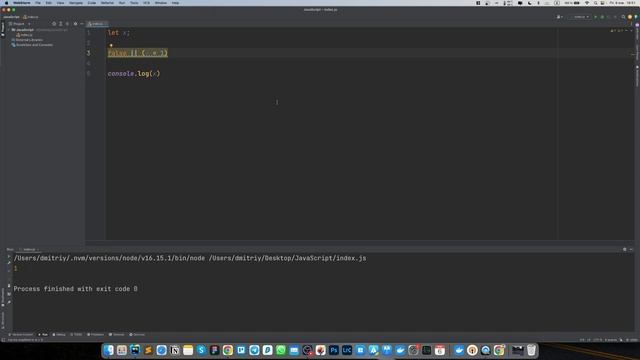Open WebStorm from the Dock
This screenshot has height=360, width=640.
(x=135, y=350)
